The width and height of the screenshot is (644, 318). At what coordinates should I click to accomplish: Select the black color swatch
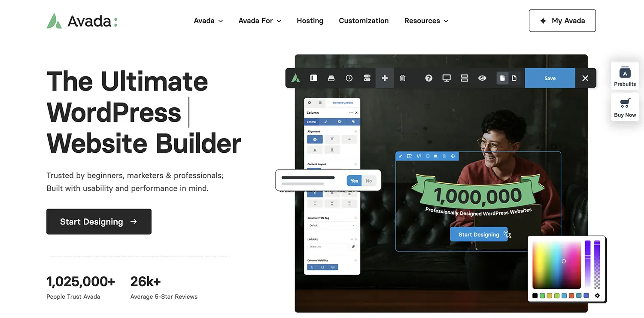pos(535,296)
